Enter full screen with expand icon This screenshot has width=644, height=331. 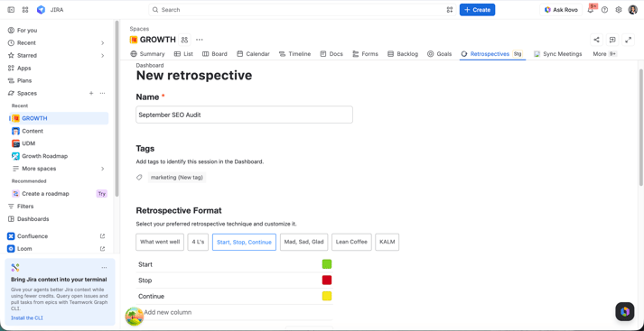coord(628,40)
